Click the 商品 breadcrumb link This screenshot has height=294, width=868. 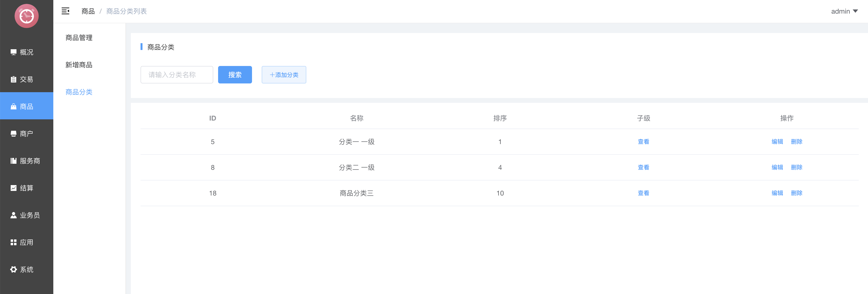88,11
